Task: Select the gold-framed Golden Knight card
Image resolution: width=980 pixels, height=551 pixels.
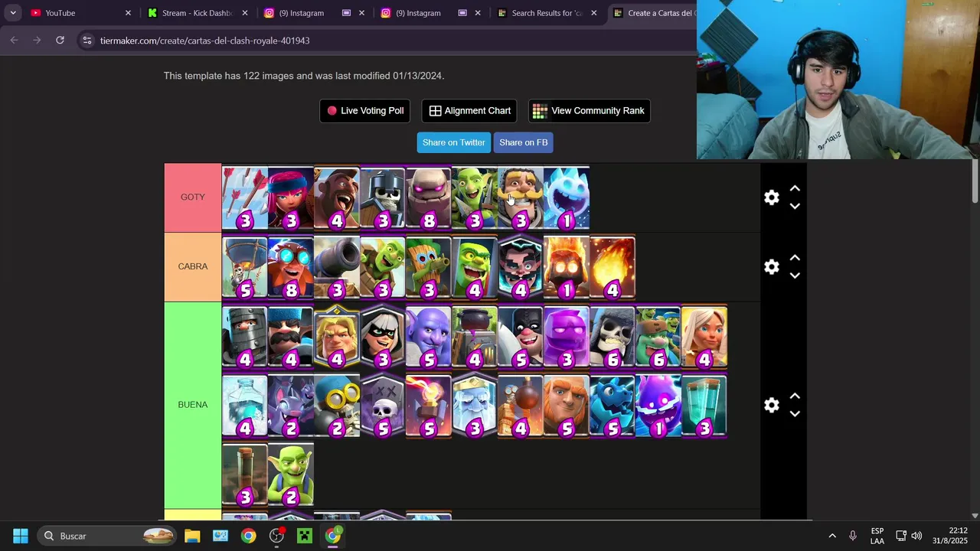Action: [x=337, y=337]
